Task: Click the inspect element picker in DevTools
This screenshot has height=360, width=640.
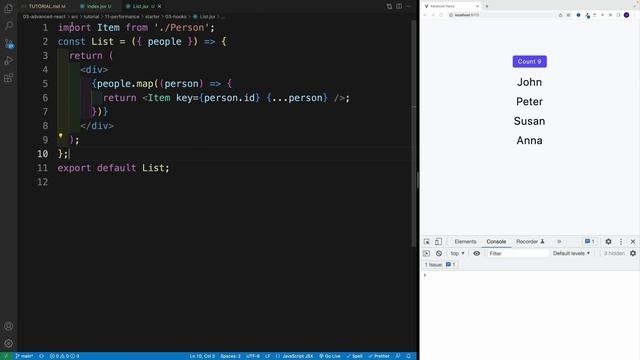Action: [x=427, y=242]
